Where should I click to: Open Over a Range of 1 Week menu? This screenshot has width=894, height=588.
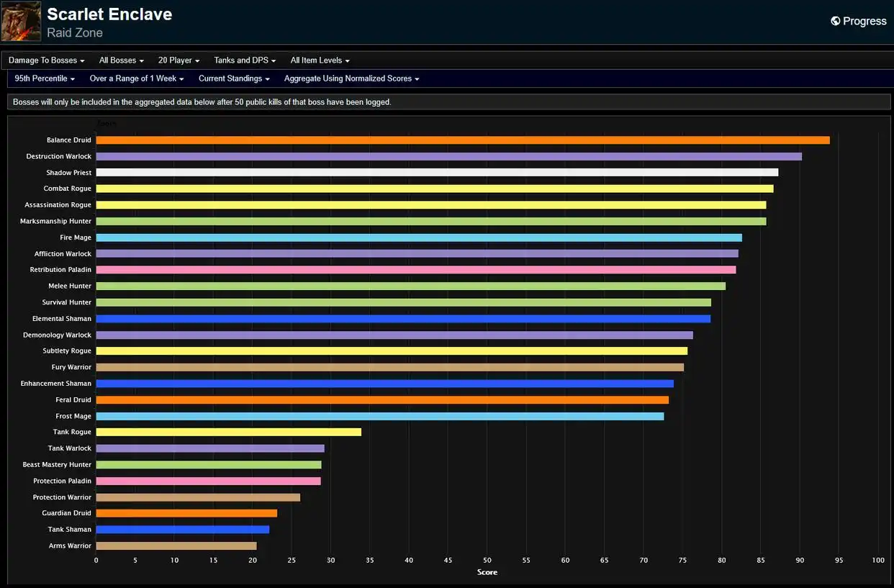[x=137, y=78]
